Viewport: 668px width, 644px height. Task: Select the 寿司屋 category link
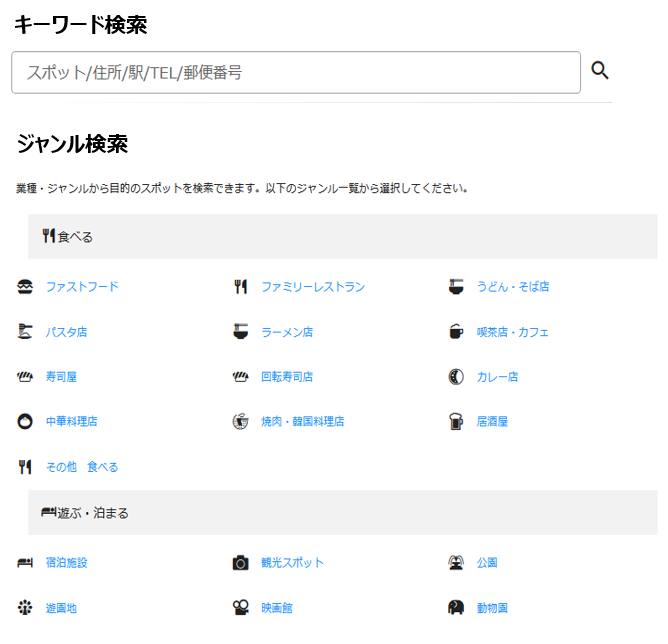pos(61,377)
